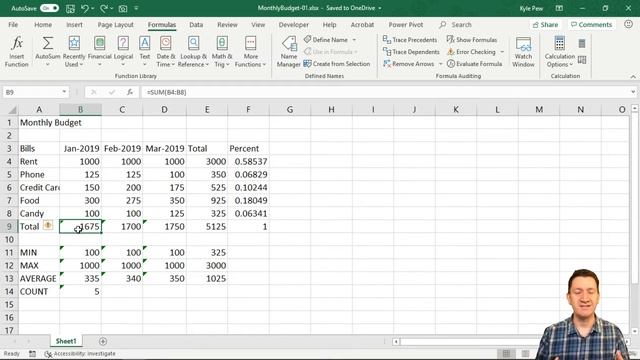Click the Insert Function fx icon

[x=17, y=43]
